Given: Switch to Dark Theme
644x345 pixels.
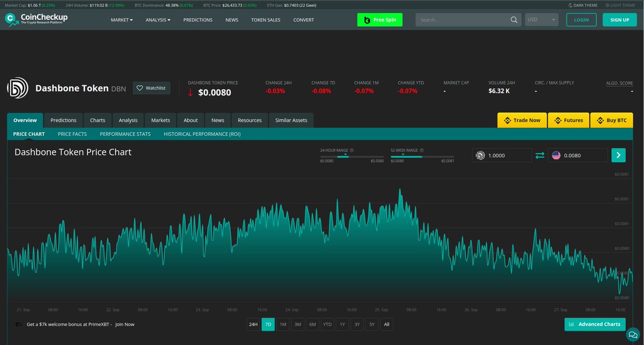Looking at the screenshot, I should click(x=582, y=5).
